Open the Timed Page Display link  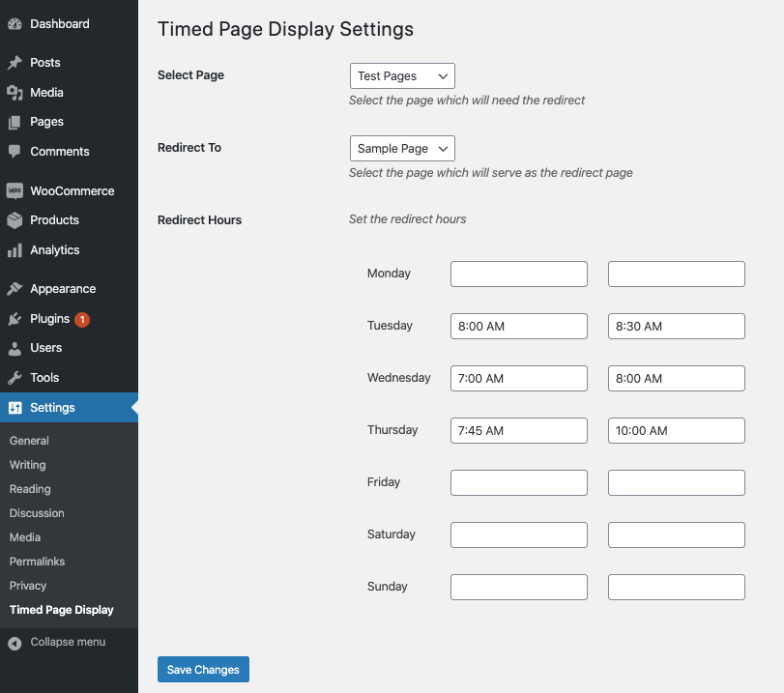pos(62,610)
